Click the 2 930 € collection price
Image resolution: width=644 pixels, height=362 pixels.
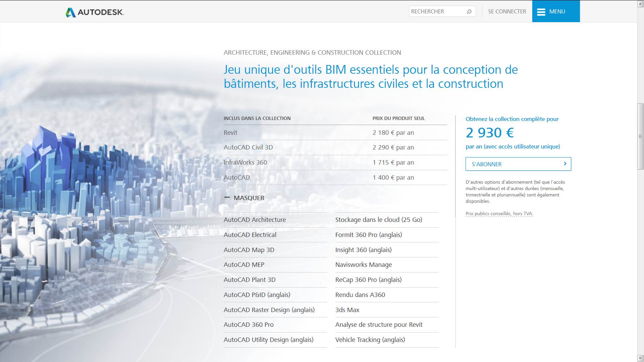[490, 133]
